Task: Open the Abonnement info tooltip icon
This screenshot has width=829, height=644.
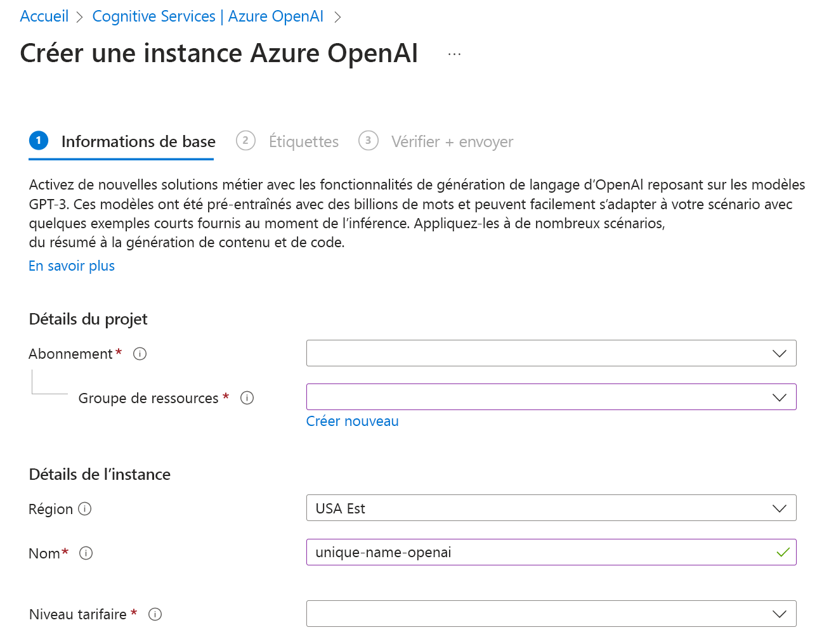Action: click(x=140, y=354)
